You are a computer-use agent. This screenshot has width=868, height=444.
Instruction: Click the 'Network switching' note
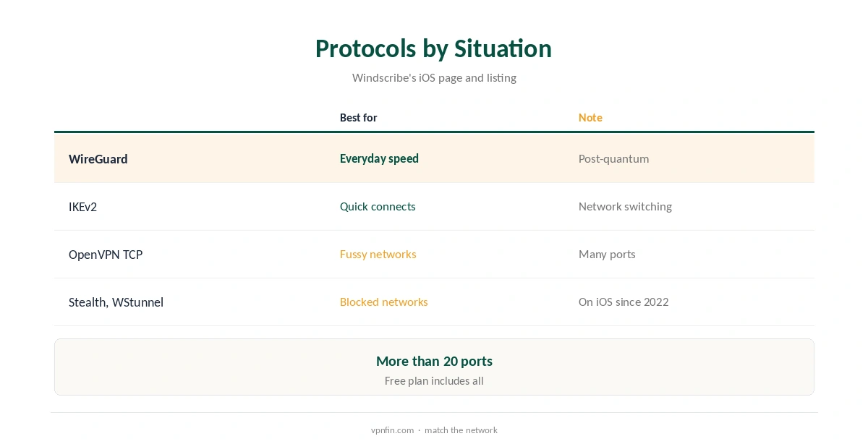tap(625, 206)
